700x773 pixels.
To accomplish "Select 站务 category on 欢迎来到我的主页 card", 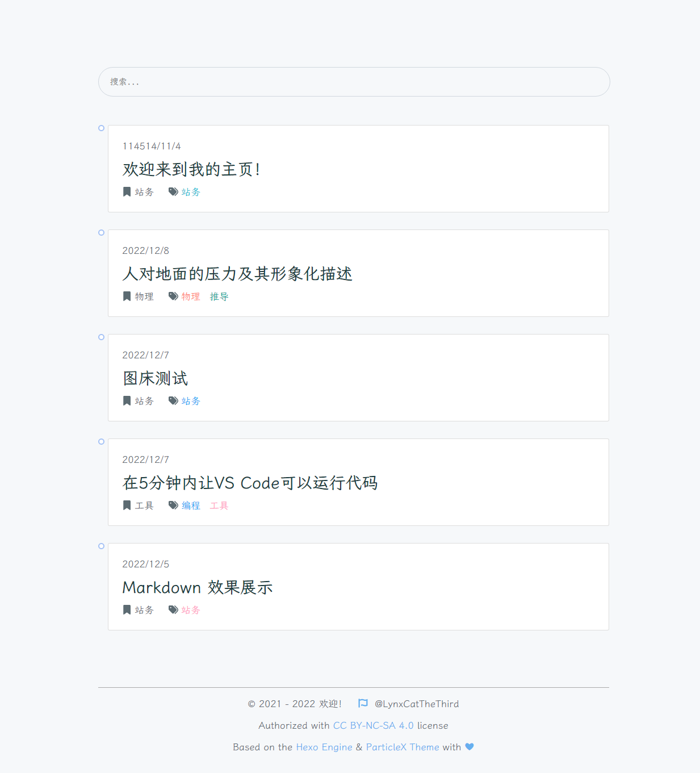I will tap(144, 192).
